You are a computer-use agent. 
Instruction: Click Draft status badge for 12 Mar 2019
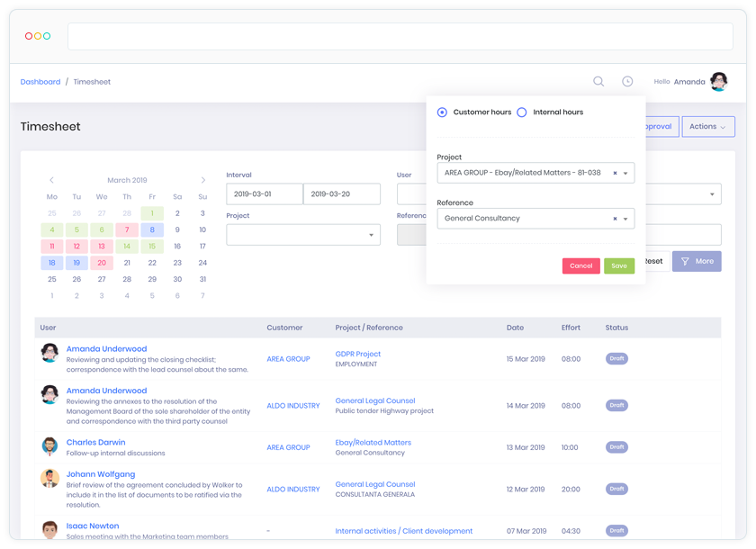coord(616,489)
